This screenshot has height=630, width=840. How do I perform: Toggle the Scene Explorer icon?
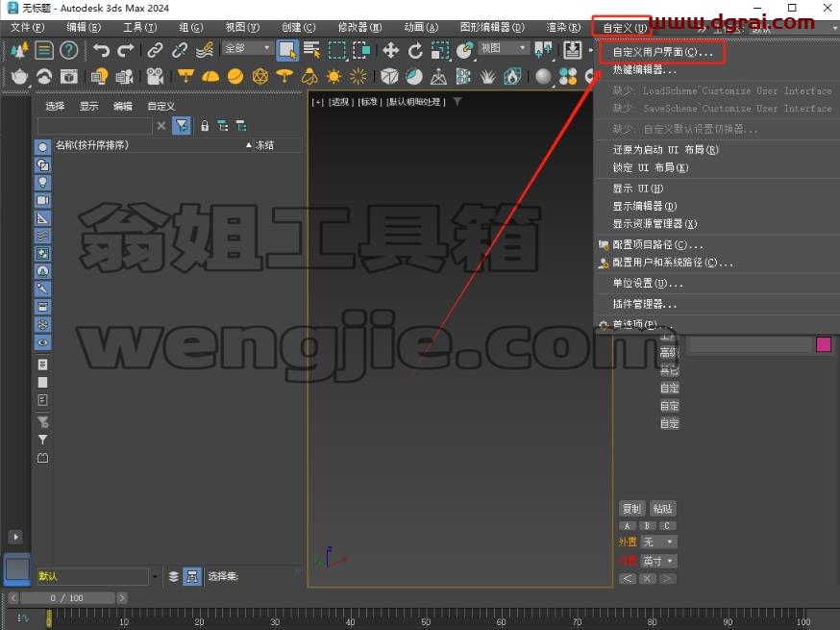pos(44,50)
